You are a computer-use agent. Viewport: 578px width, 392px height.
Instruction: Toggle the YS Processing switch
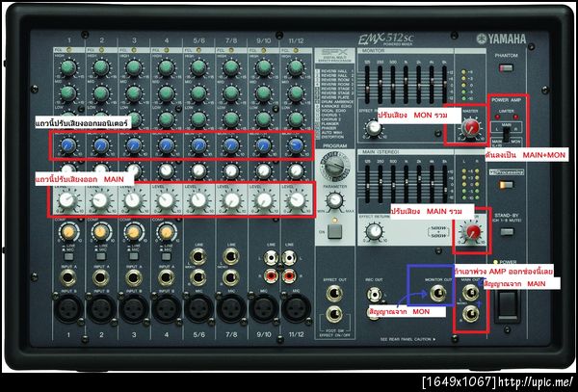(507, 184)
